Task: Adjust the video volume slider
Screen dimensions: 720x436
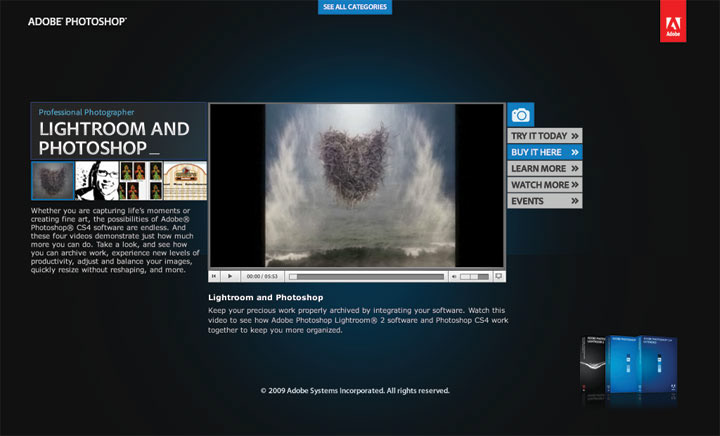Action: coord(474,277)
